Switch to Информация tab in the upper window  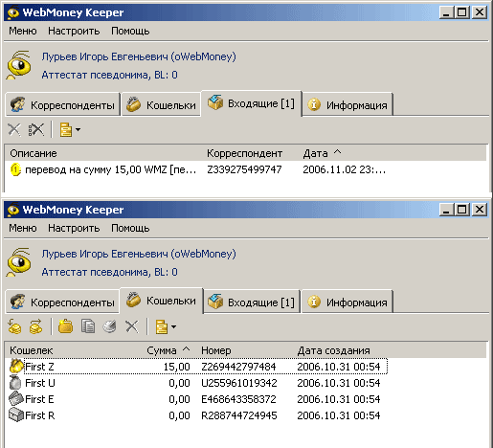(x=347, y=104)
